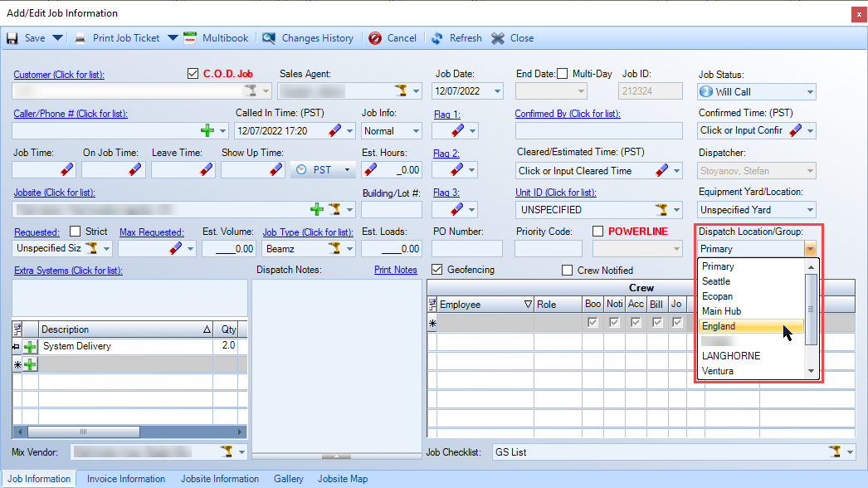Viewport: 868px width, 488px height.
Task: Toggle the Bill checkbox in Crew new row
Action: (657, 322)
